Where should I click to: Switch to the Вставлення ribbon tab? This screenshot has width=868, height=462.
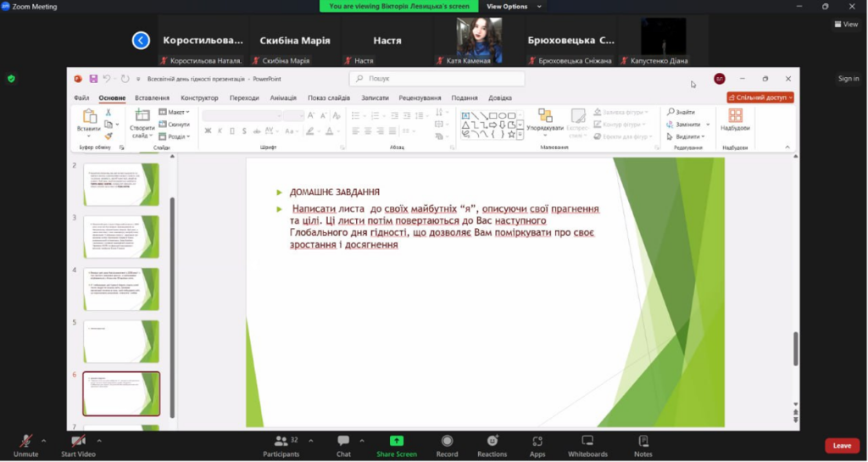click(152, 97)
